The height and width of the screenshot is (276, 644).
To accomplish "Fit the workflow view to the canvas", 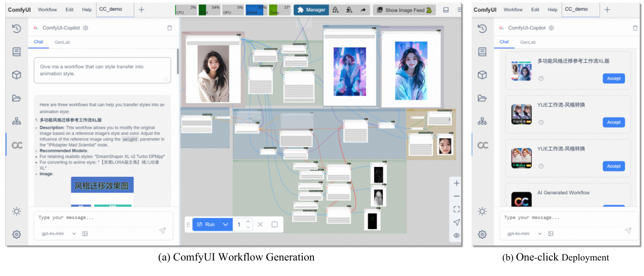I will pyautogui.click(x=456, y=209).
